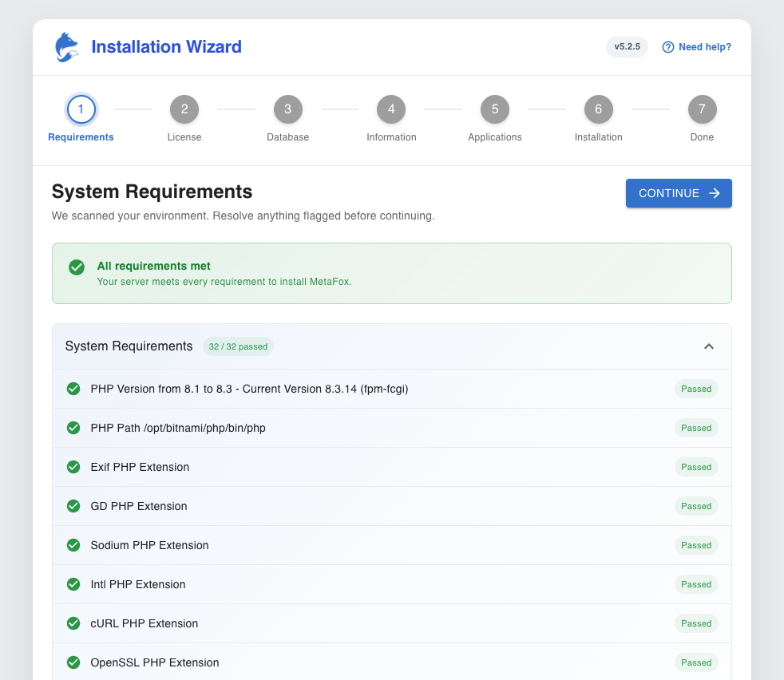784x680 pixels.
Task: Click PHP Path /opt/bitnami/php/bin/php text
Action: [x=178, y=428]
